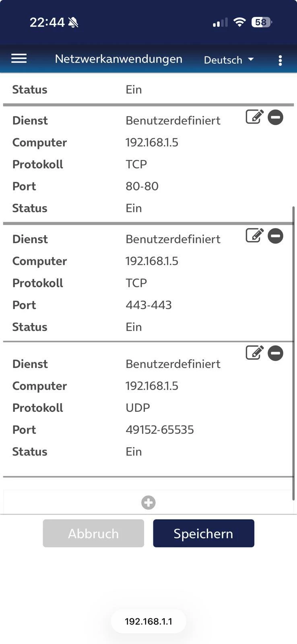
Task: Tap the Netzwerkanwendungen page title
Action: [x=118, y=59]
